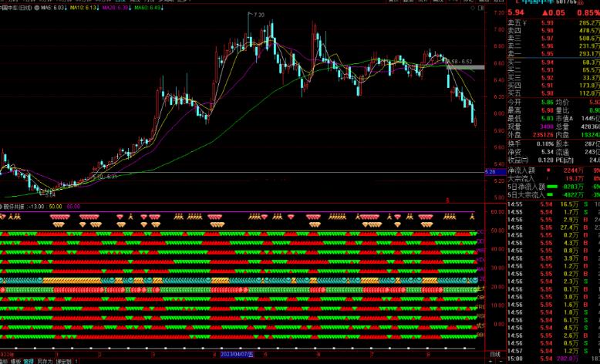Click the window layout icon atop chart
Screen dimensions: 600x364
(481, 8)
